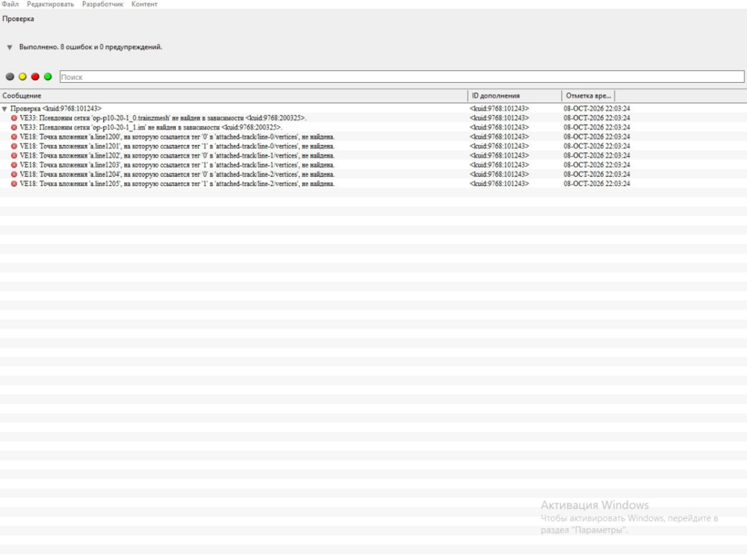The image size is (747, 560).
Task: Click the ID cell in the Проверка row
Action: pyautogui.click(x=499, y=109)
